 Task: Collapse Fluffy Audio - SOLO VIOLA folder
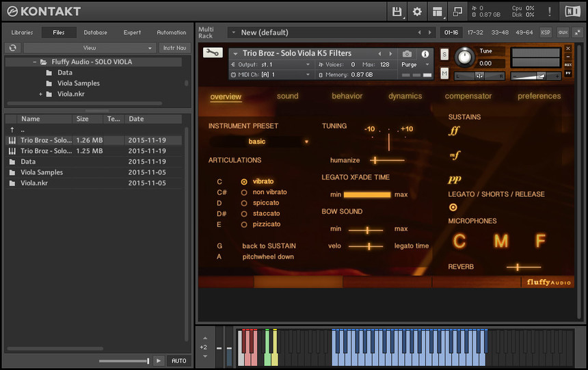(x=34, y=62)
